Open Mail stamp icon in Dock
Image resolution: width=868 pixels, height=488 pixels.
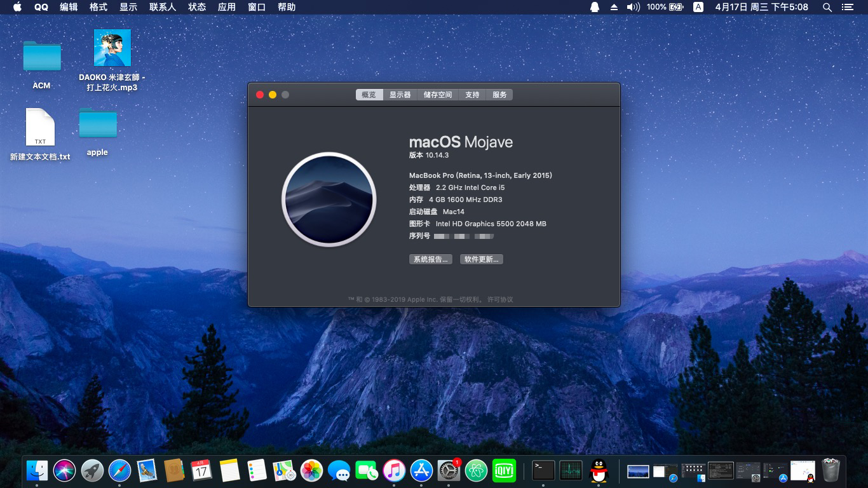147,471
